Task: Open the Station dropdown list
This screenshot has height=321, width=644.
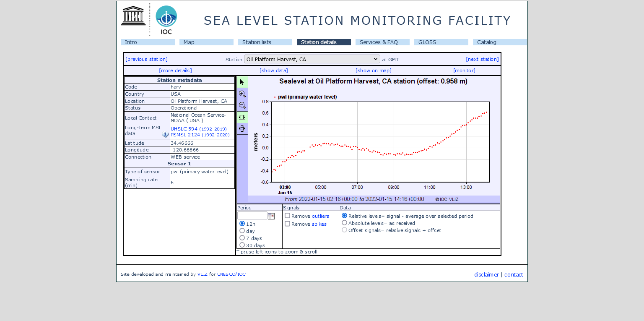Action: 312,59
